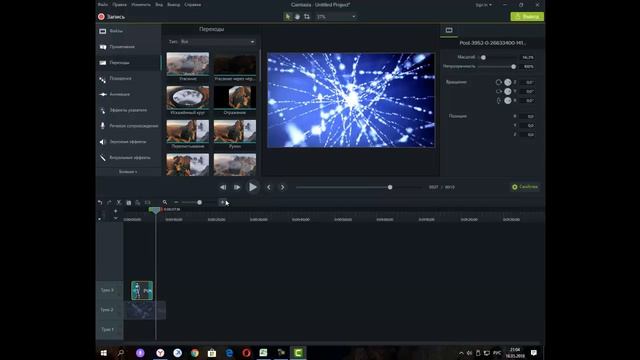Click the X rotation dial
Image resolution: width=640 pixels, height=360 pixels.
pos(507,100)
